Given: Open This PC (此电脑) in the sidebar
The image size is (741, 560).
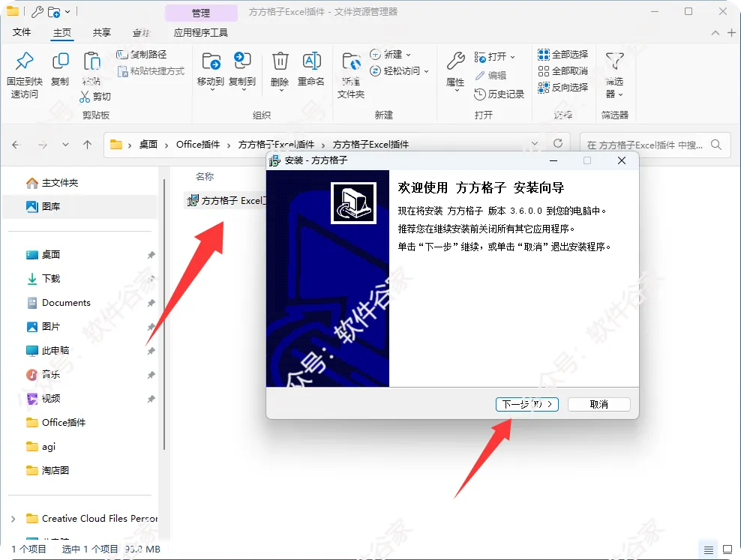Looking at the screenshot, I should click(47, 350).
